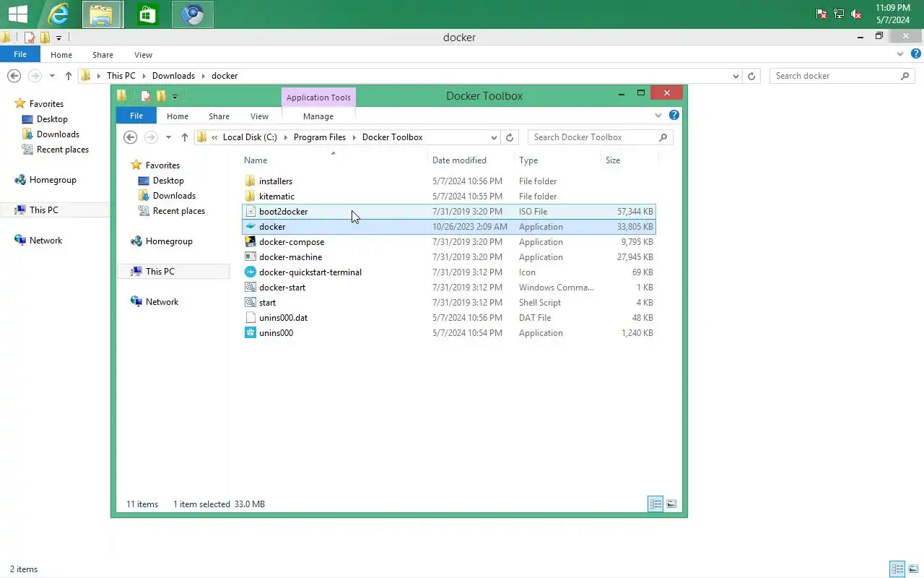Go back in Docker Toolbox window
This screenshot has height=578, width=924.
130,137
